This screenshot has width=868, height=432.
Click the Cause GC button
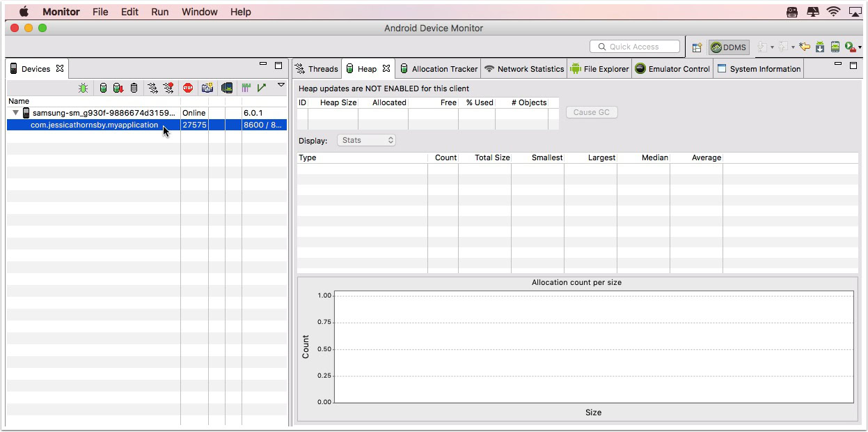pos(591,111)
